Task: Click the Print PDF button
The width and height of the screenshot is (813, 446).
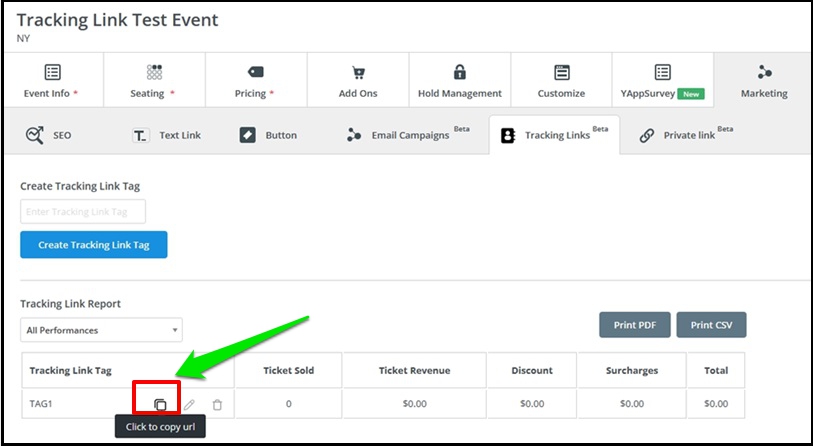Action: click(635, 325)
